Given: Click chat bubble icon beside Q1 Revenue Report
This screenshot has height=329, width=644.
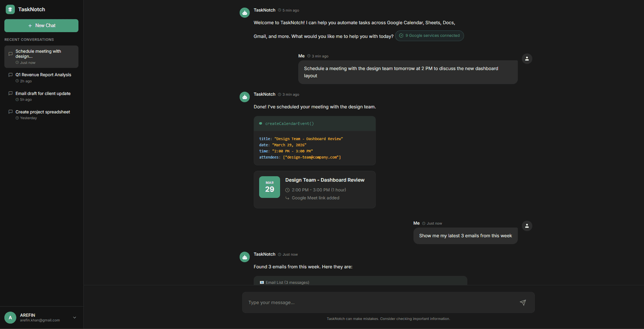Looking at the screenshot, I should tap(10, 75).
